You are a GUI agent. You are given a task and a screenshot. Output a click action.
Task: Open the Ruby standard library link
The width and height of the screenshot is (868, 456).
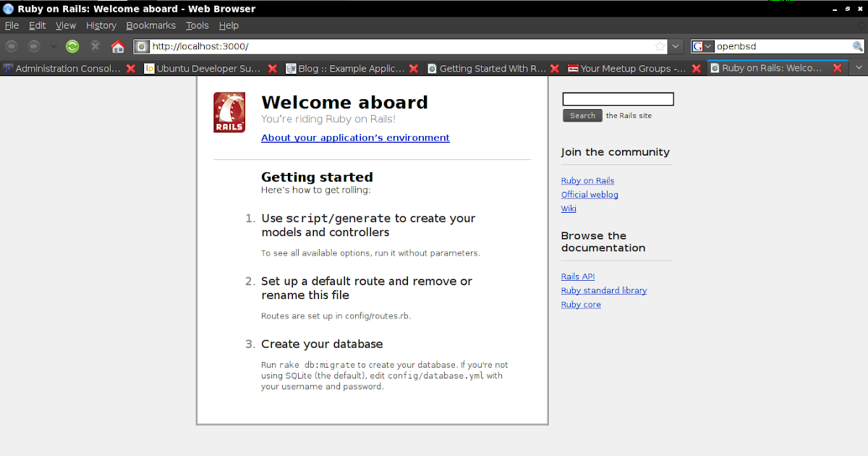[604, 290]
